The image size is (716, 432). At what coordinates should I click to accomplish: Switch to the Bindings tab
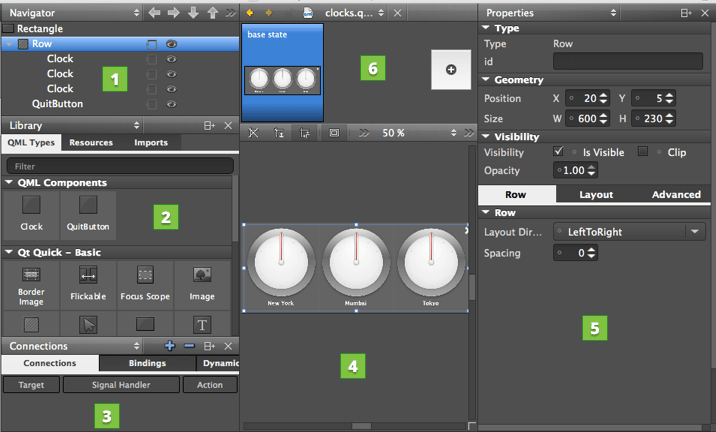pyautogui.click(x=148, y=364)
